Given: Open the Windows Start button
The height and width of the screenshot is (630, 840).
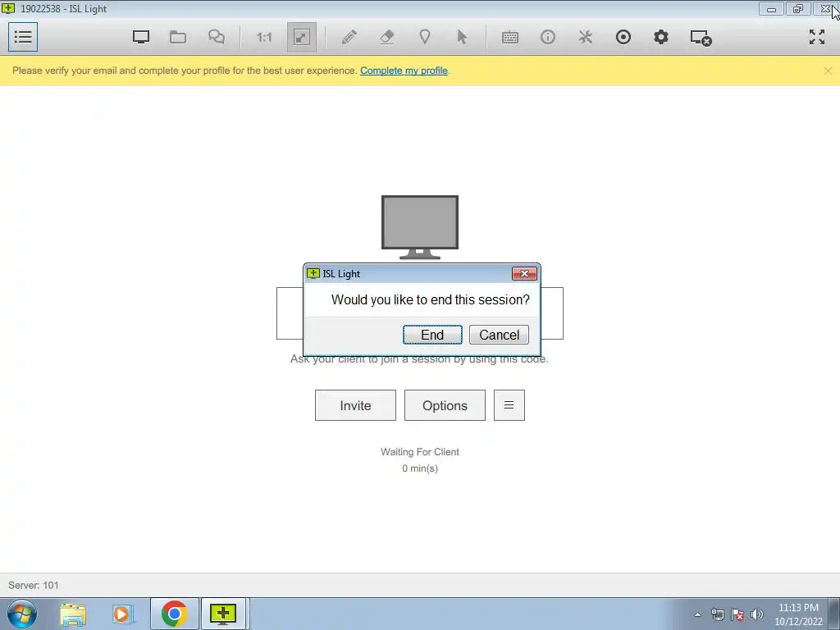Looking at the screenshot, I should click(x=21, y=614).
